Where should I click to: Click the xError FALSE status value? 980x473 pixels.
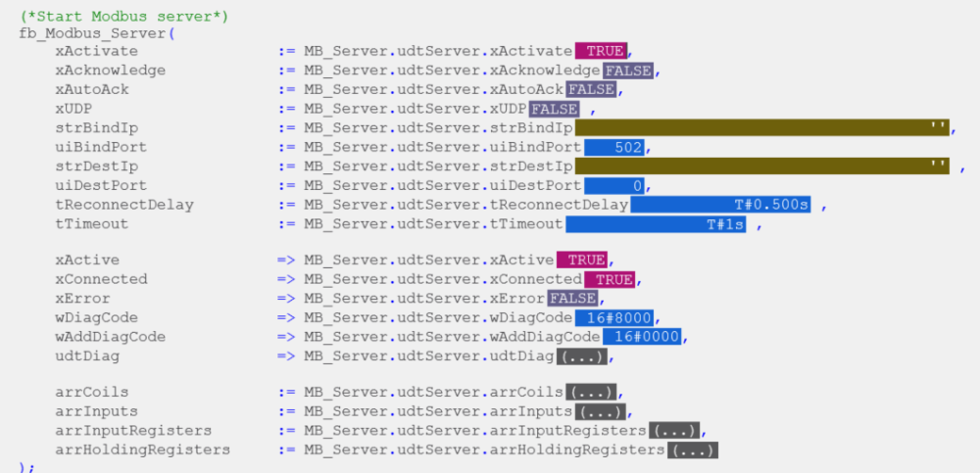click(x=572, y=298)
